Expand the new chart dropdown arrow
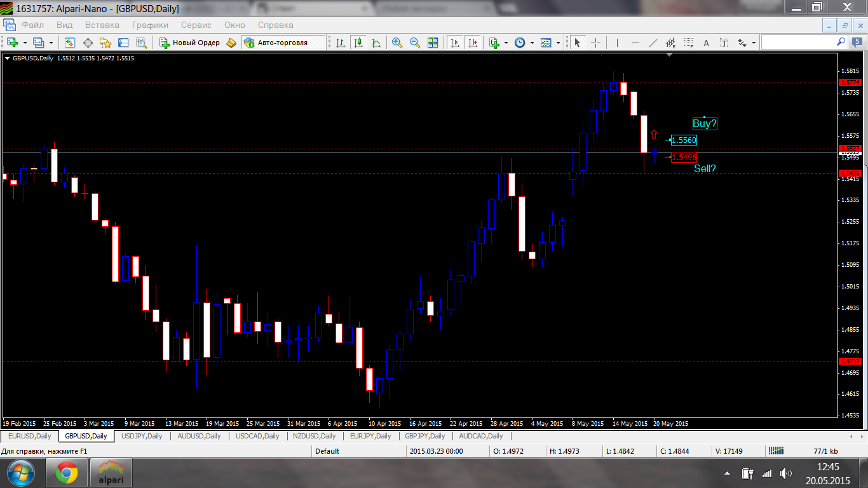 (25, 43)
